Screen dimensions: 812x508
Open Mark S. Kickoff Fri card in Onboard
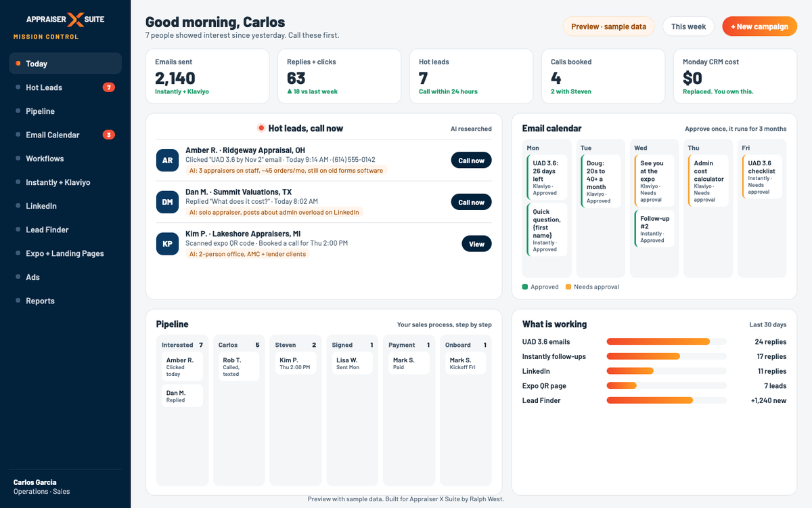point(466,363)
